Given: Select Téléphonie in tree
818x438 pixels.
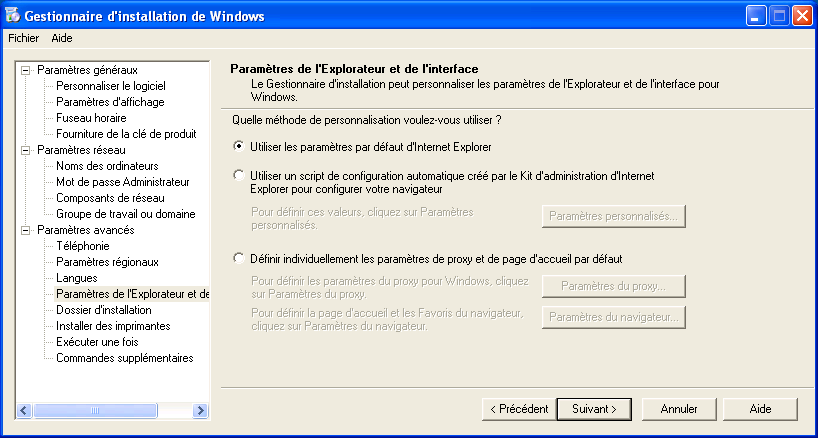Looking at the screenshot, I should (x=82, y=246).
